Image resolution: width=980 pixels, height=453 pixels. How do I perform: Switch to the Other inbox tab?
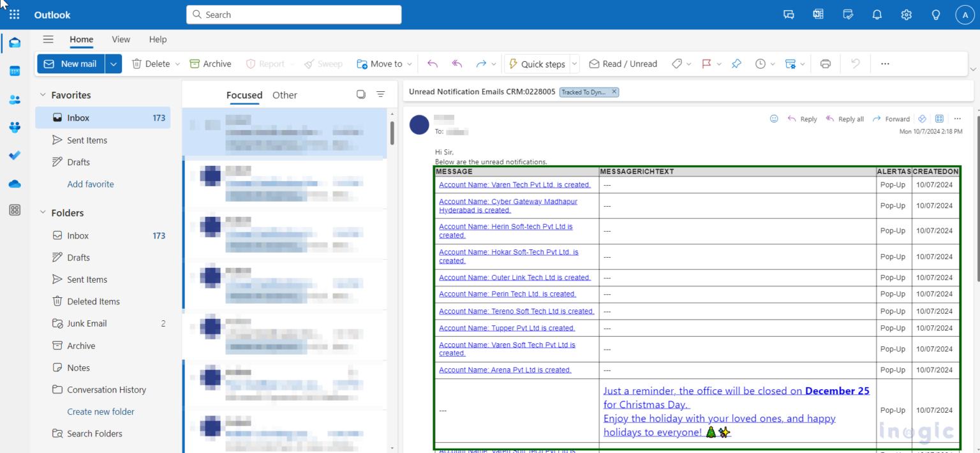coord(285,94)
